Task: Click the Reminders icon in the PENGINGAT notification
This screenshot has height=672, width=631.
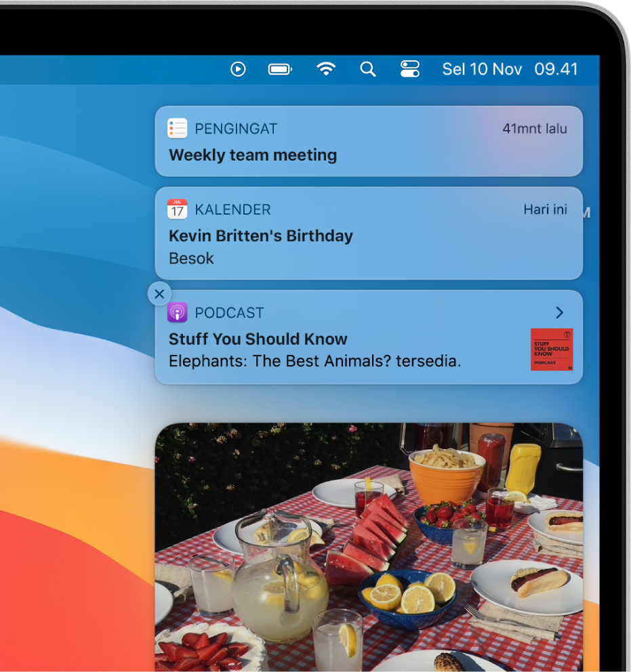Action: (178, 128)
